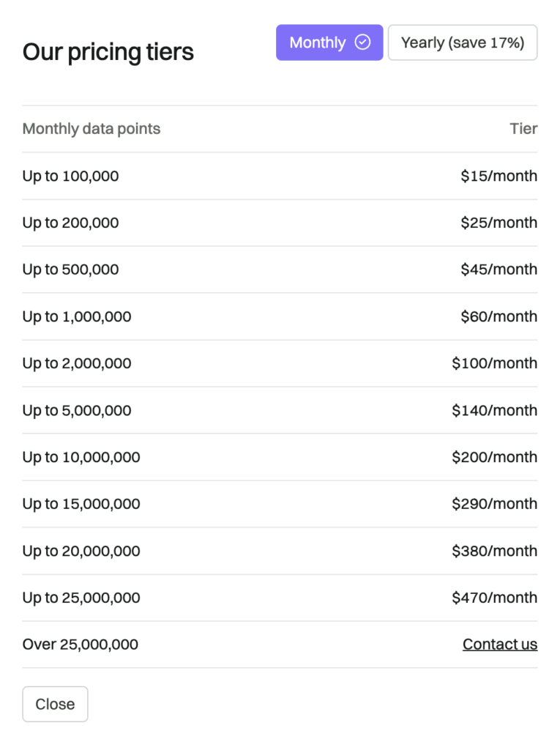
Task: Click the $290/month tier price
Action: pyautogui.click(x=494, y=504)
